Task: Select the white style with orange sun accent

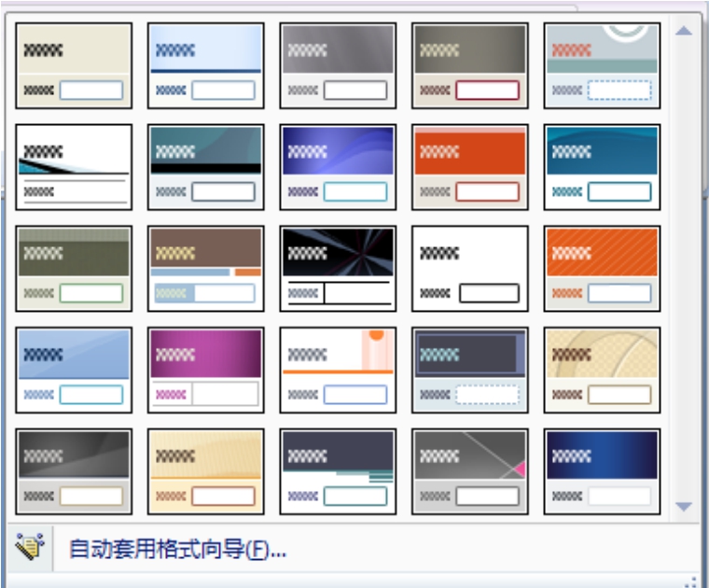Action: 338,370
